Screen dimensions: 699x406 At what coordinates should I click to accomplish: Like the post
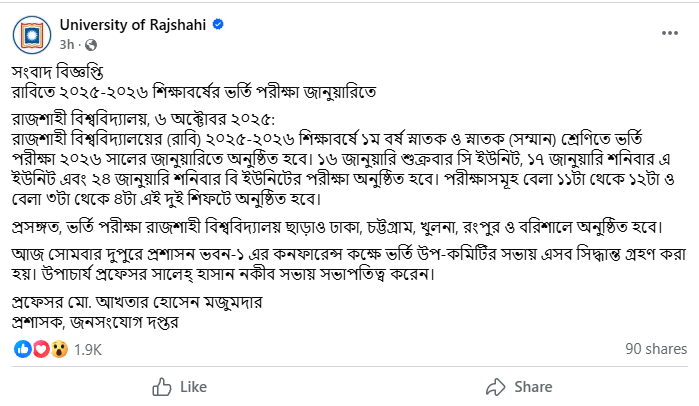coord(179,386)
